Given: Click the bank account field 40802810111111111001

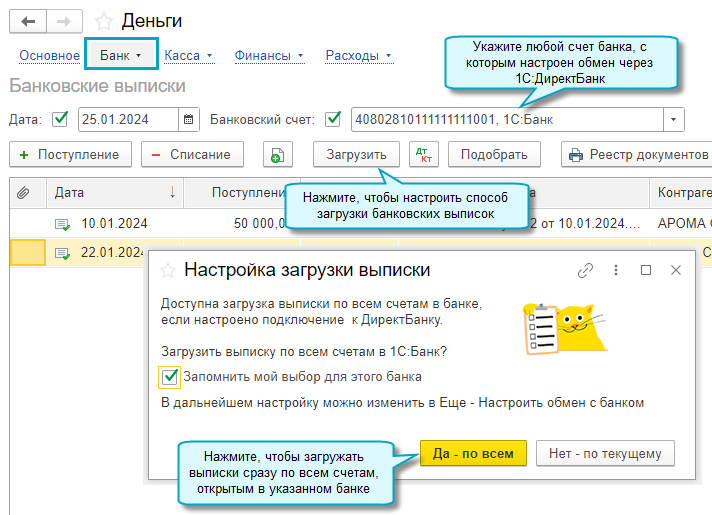Looking at the screenshot, I should [x=507, y=119].
